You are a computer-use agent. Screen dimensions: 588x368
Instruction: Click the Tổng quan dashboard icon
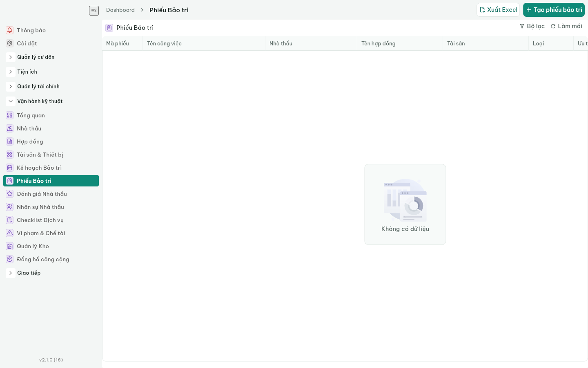click(x=10, y=115)
